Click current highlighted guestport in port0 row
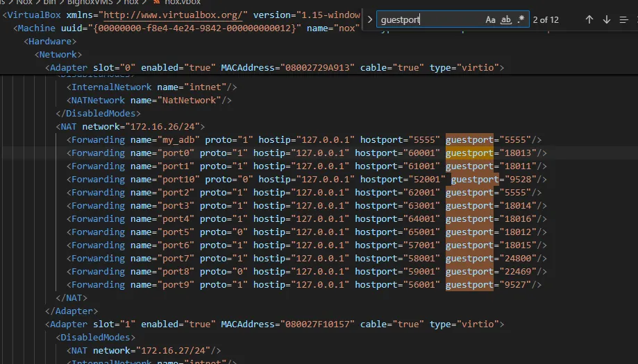This screenshot has height=364, width=638. 469,153
